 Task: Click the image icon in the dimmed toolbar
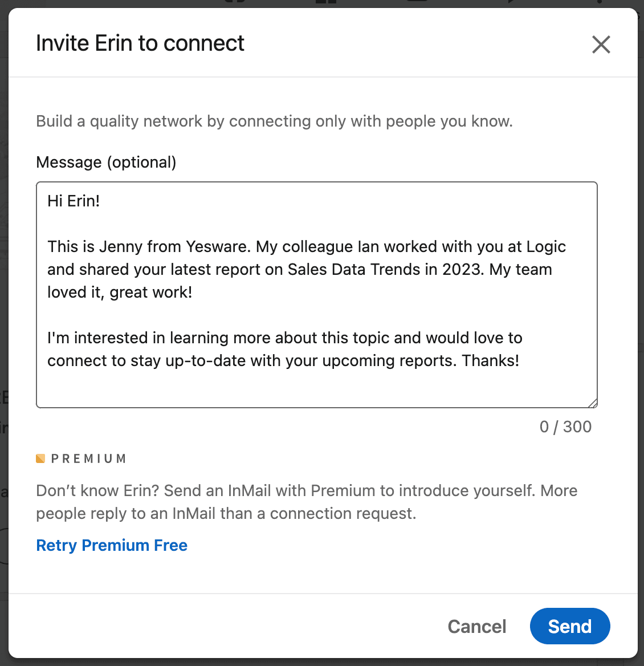[417, 3]
